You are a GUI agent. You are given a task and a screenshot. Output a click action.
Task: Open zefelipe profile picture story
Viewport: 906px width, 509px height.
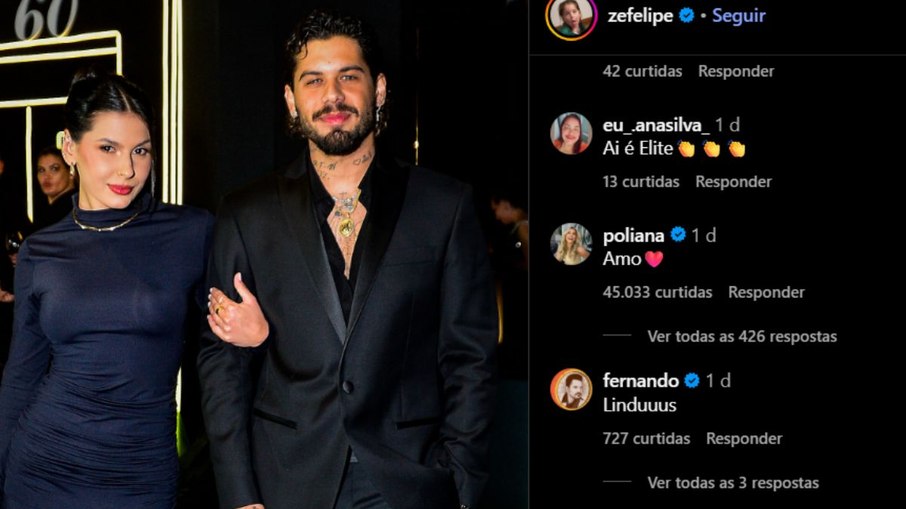point(571,18)
